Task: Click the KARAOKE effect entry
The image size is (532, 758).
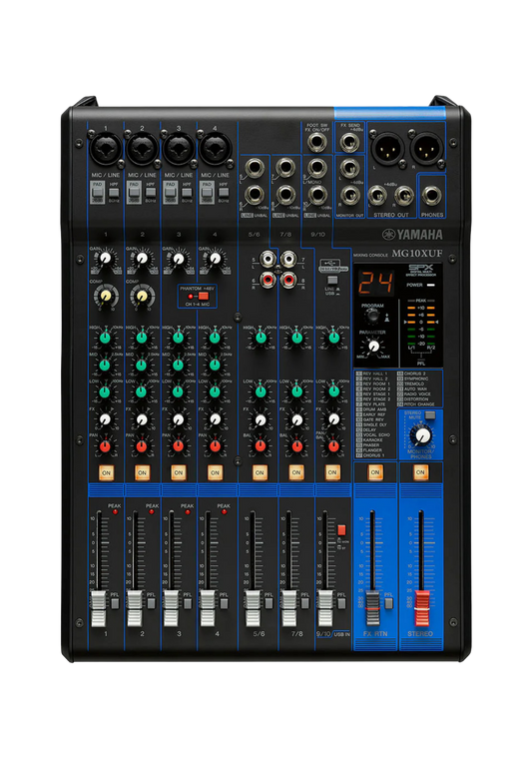Action: pos(369,439)
